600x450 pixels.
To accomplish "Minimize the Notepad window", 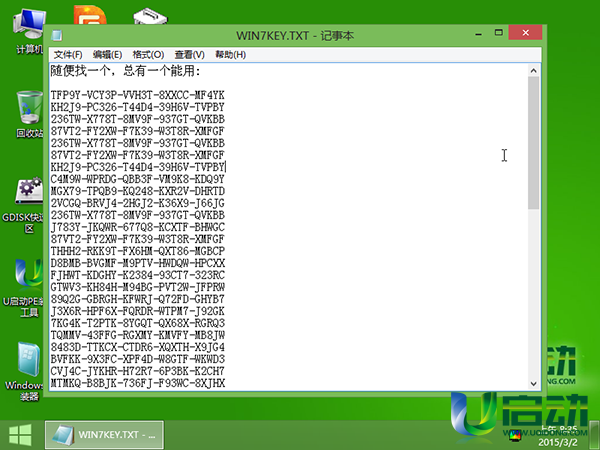I will click(478, 34).
